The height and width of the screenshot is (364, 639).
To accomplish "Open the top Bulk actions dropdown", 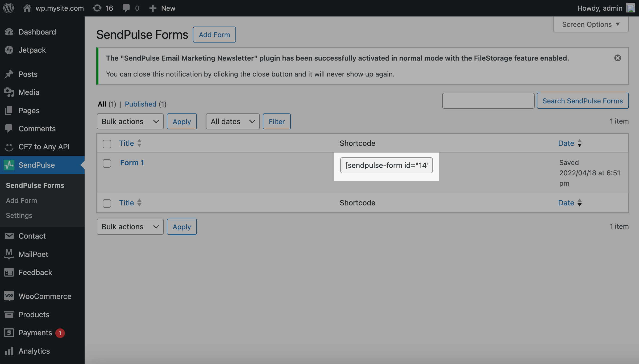I will tap(130, 121).
